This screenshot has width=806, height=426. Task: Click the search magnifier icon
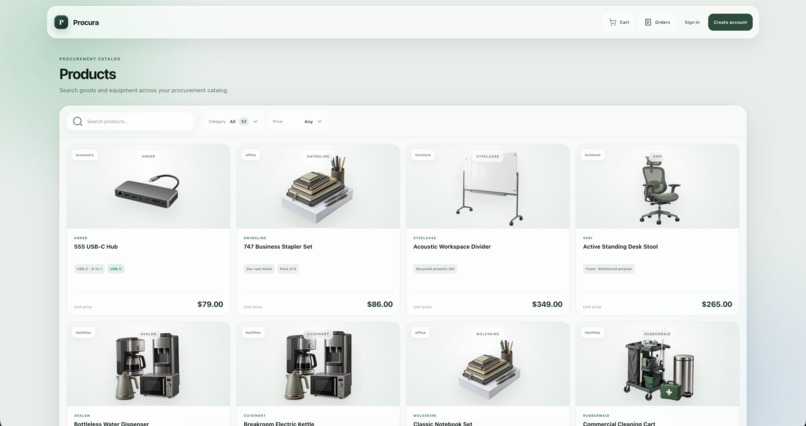78,121
